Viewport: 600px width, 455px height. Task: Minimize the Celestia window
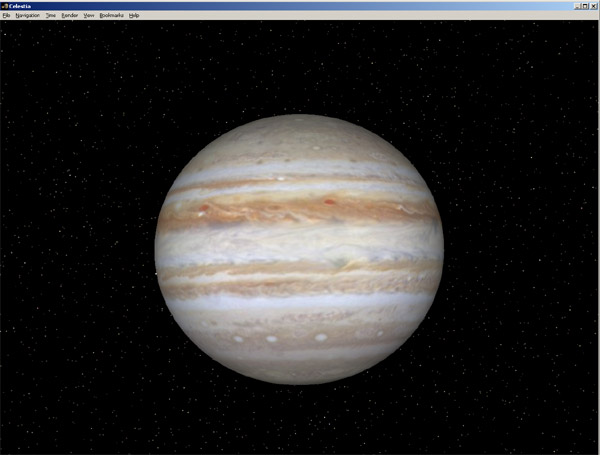[x=577, y=6]
